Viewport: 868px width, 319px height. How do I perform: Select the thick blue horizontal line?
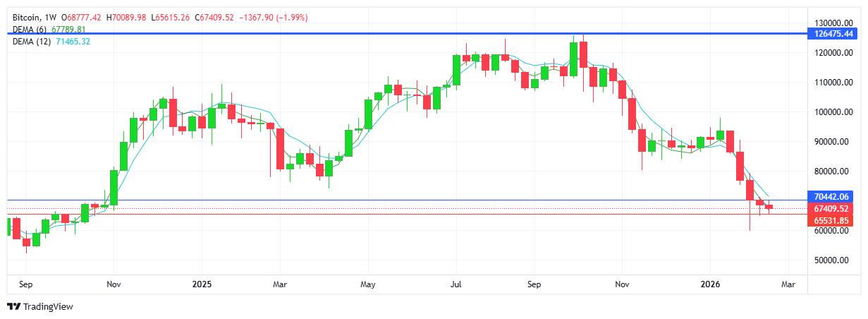tap(423, 33)
